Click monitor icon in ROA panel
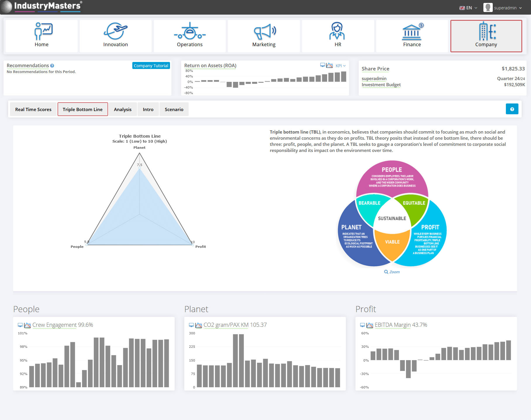Screen dimensions: 531x420 point(322,65)
